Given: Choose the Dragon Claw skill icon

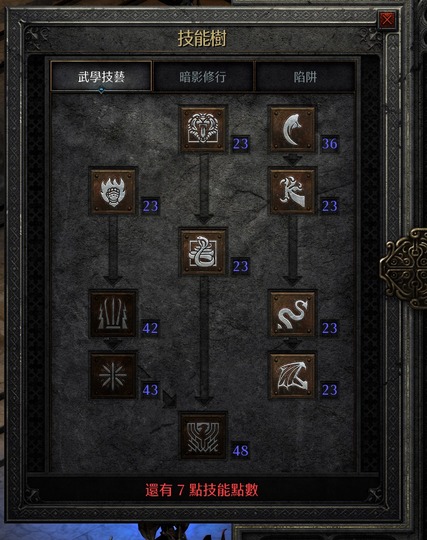Looking at the screenshot, I should (x=292, y=191).
